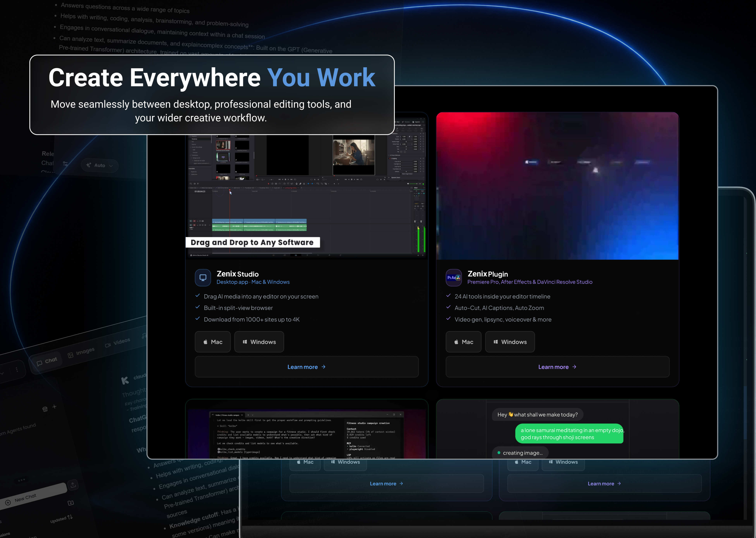Image resolution: width=756 pixels, height=538 pixels.
Task: Click the upload icon next to New Chat
Action: coord(73,485)
